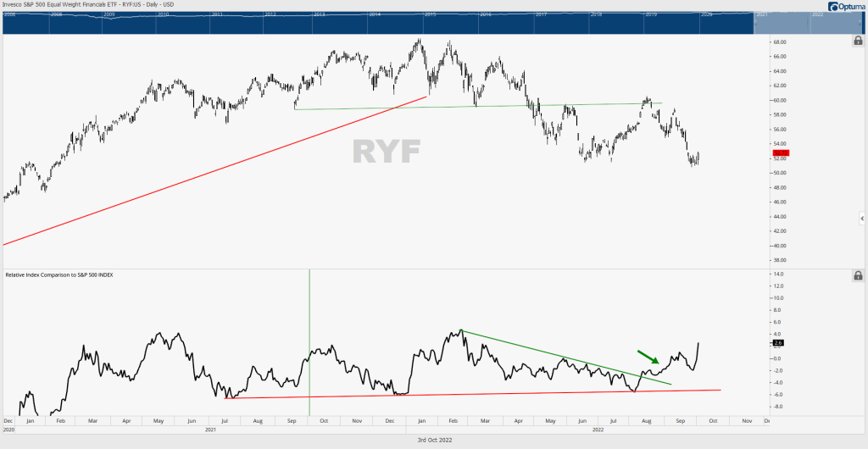This screenshot has width=868, height=449.
Task: Select the green arrow annotation in relative pane
Action: pyautogui.click(x=648, y=357)
